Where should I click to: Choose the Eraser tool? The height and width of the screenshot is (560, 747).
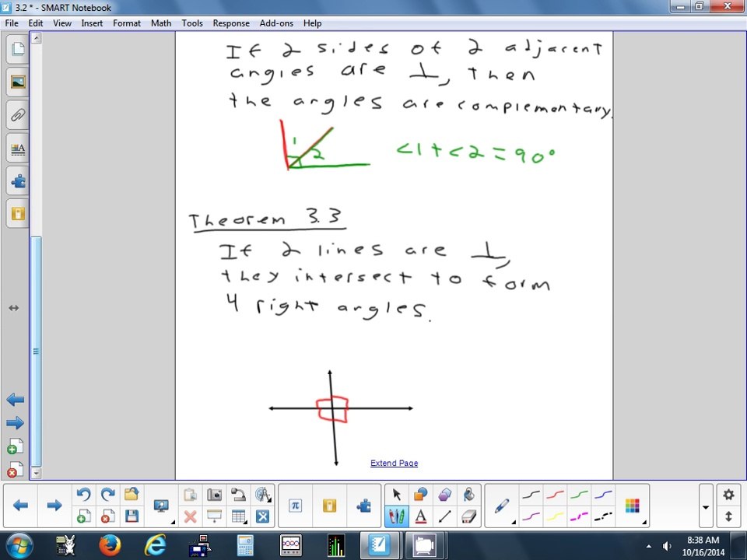tap(468, 516)
